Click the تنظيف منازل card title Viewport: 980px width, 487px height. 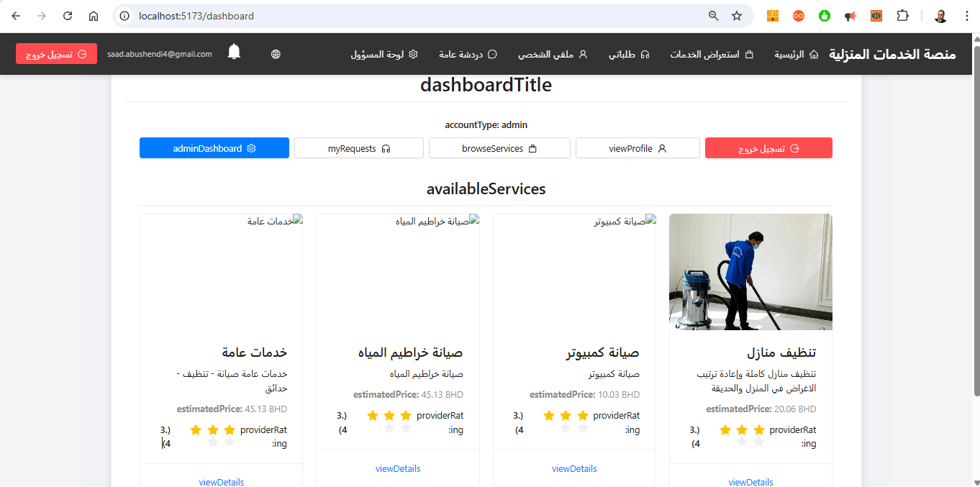pyautogui.click(x=781, y=352)
